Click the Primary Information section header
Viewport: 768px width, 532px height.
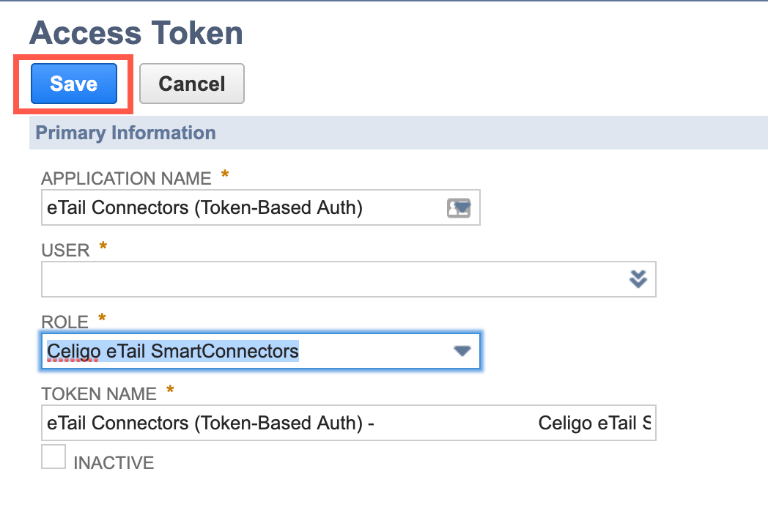point(125,133)
